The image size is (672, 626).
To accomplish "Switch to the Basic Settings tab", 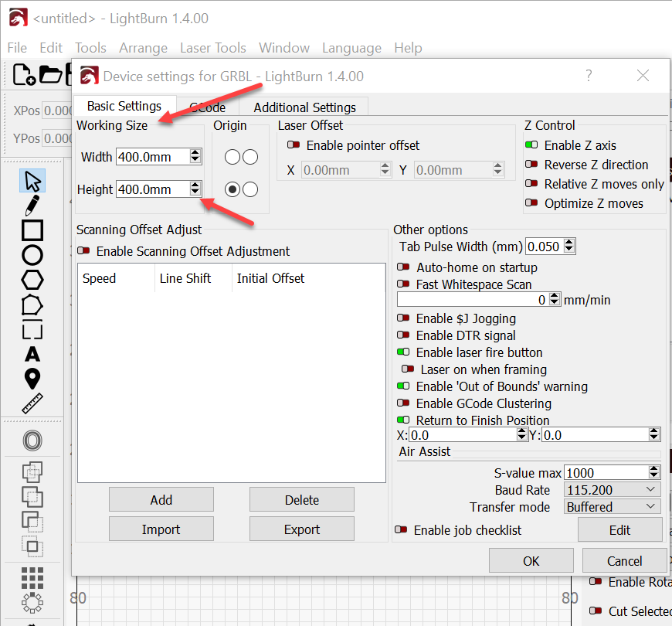I will pyautogui.click(x=124, y=106).
